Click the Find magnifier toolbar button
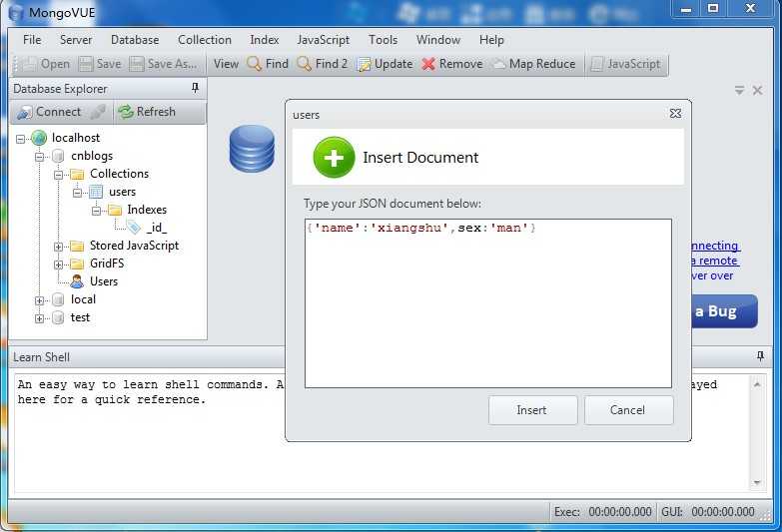782x532 pixels. pyautogui.click(x=268, y=64)
